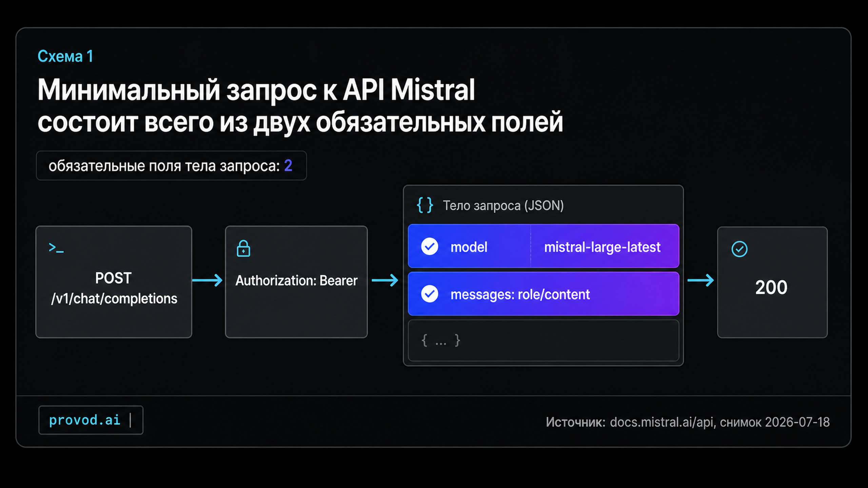Click the curly braces icon beside Тело запроса
868x488 pixels.
pyautogui.click(x=425, y=205)
